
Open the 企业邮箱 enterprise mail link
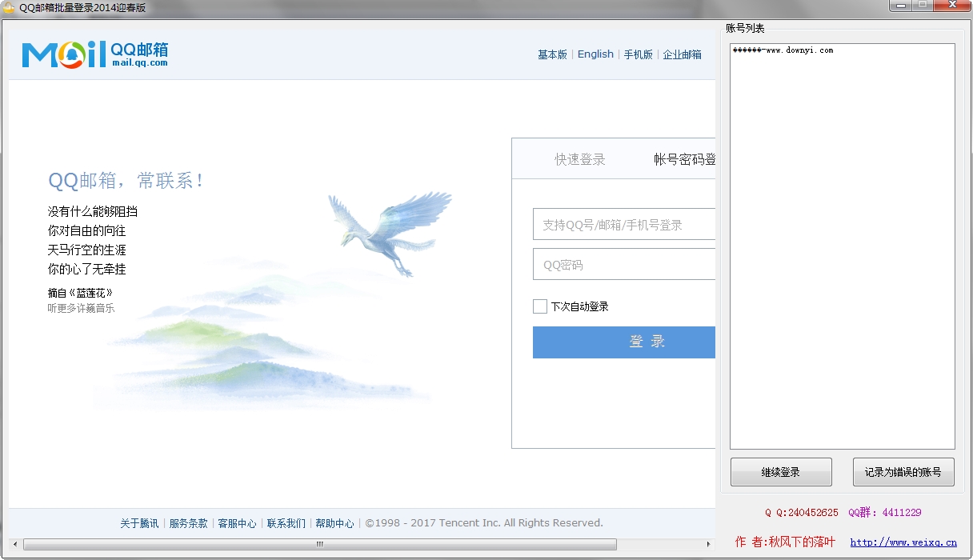click(681, 54)
